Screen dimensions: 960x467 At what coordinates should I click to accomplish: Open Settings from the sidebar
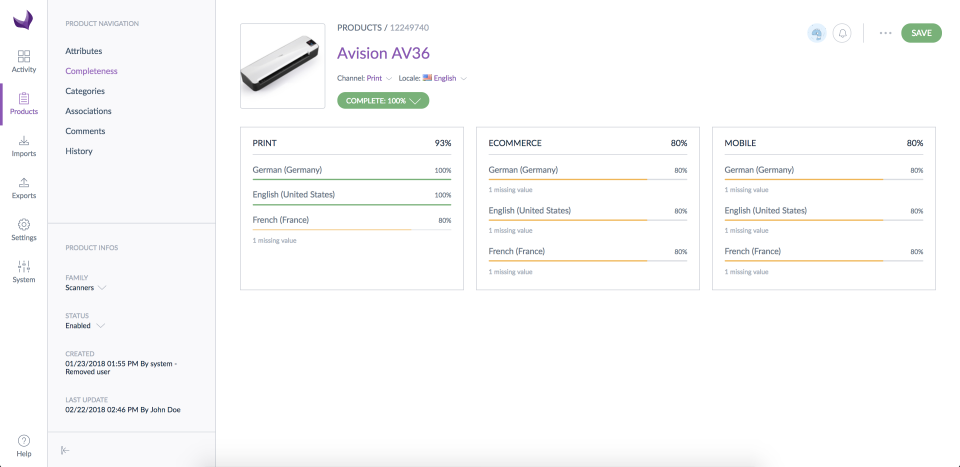23,230
